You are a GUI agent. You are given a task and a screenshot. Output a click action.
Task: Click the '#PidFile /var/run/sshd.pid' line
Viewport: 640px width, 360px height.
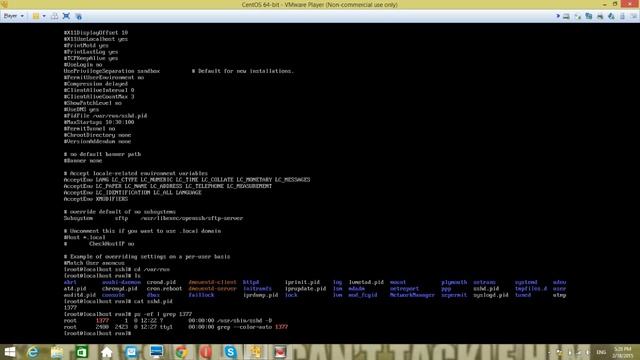point(105,116)
